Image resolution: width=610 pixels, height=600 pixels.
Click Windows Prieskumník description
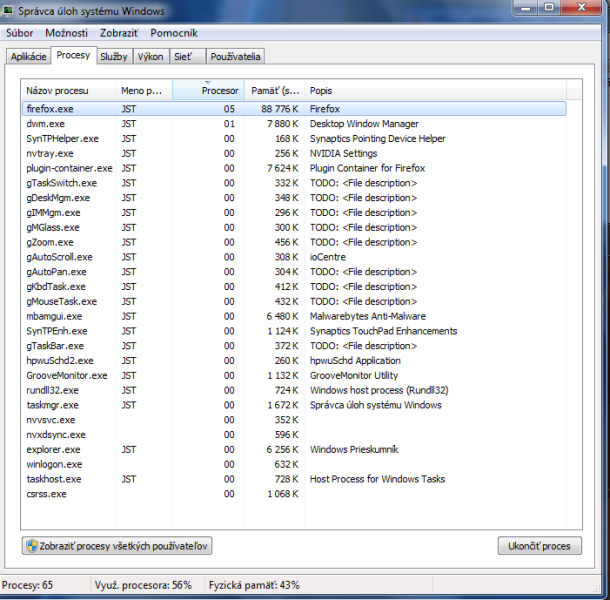tap(354, 449)
